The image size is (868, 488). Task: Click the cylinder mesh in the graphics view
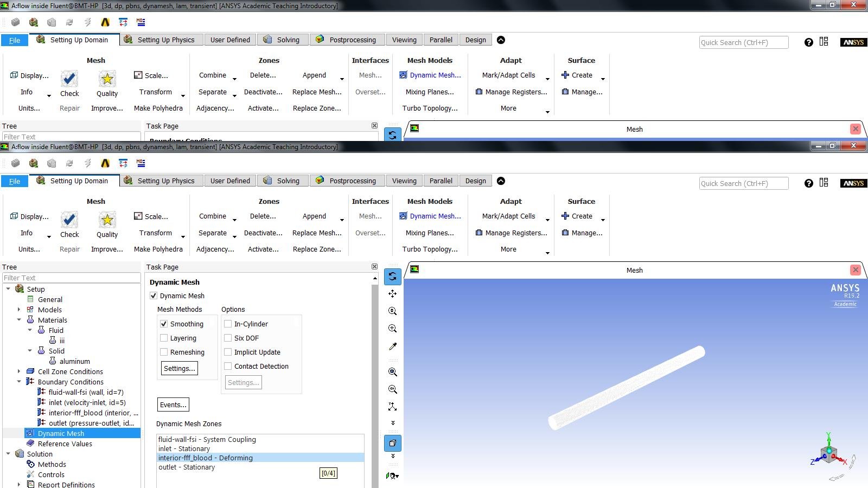pyautogui.click(x=627, y=388)
